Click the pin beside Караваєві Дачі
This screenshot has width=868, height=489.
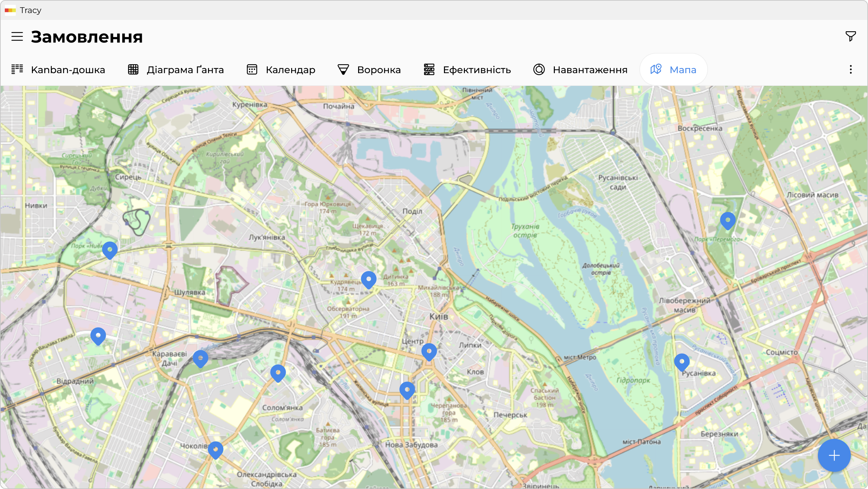200,358
